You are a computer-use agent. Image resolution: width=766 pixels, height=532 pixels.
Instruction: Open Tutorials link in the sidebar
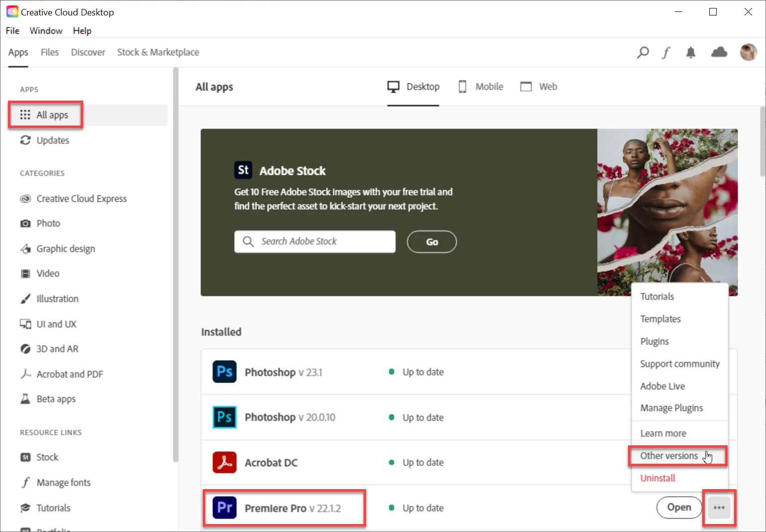coord(45,508)
